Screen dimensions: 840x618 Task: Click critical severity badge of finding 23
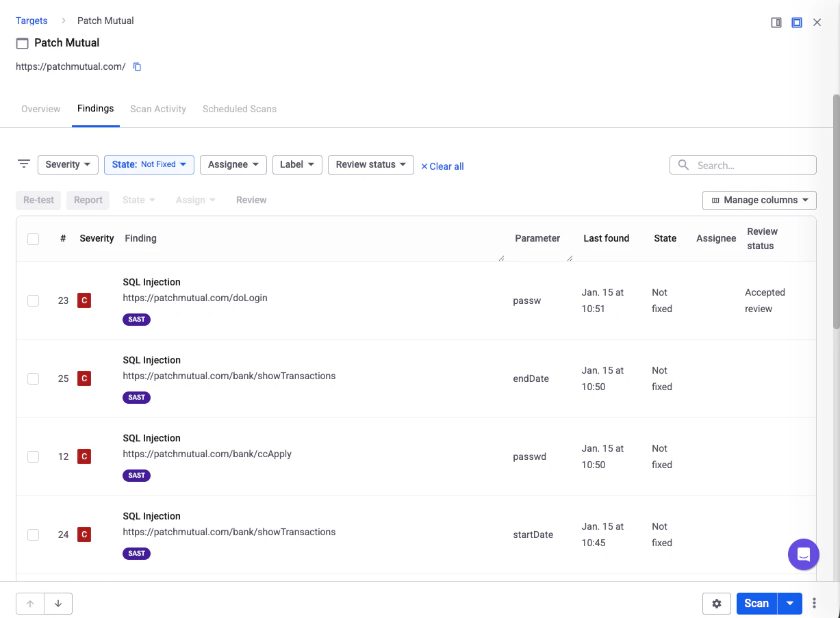coord(84,300)
